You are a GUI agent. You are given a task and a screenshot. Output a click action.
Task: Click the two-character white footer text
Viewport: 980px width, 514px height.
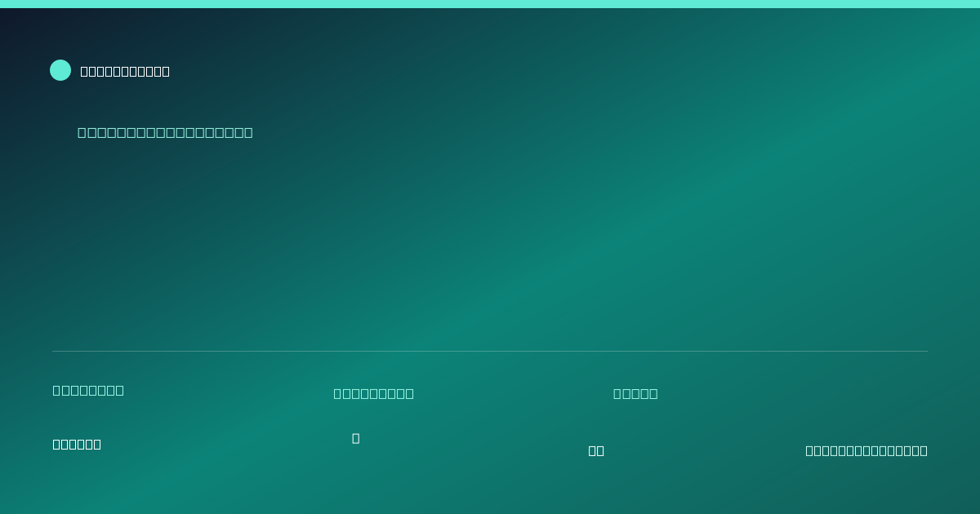click(596, 450)
